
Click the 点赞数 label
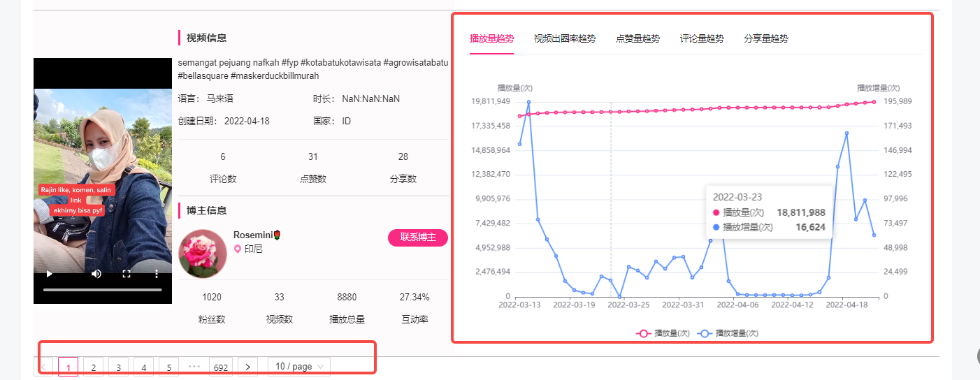[313, 179]
